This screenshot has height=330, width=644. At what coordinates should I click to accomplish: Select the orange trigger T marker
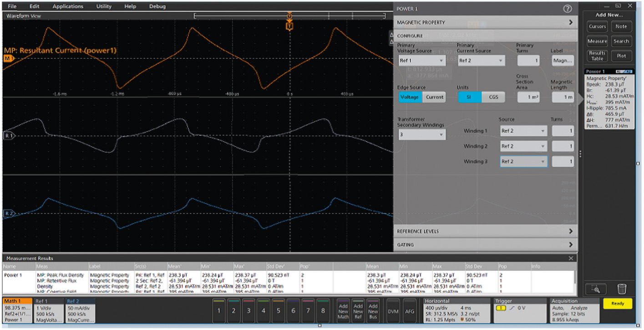click(289, 26)
